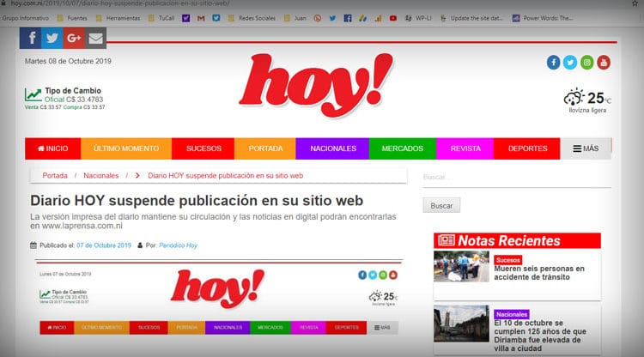Viewport: 644px width, 357px height.
Task: Open the Grupo Informativo bookmark
Action: point(25,18)
